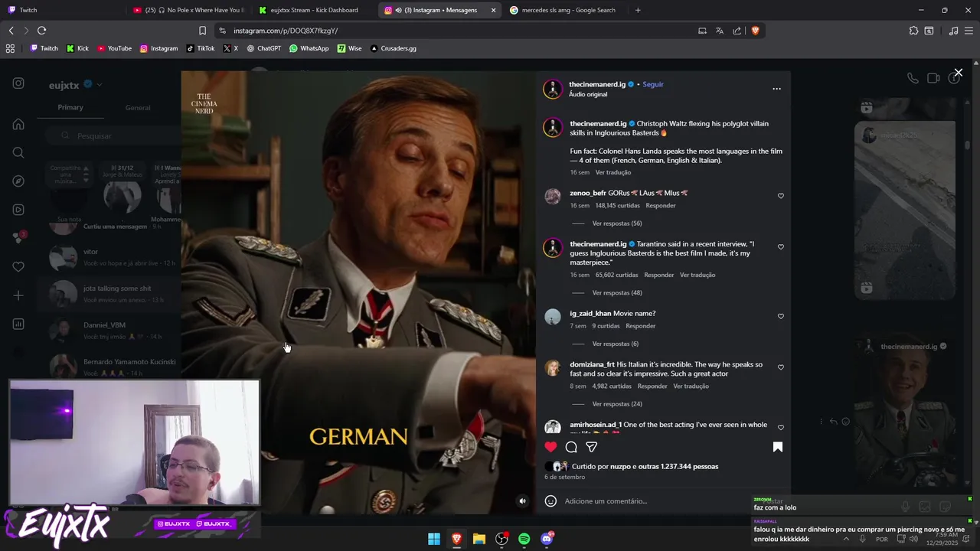The height and width of the screenshot is (551, 980).
Task: Like domiziana_frt's comment
Action: pyautogui.click(x=781, y=367)
